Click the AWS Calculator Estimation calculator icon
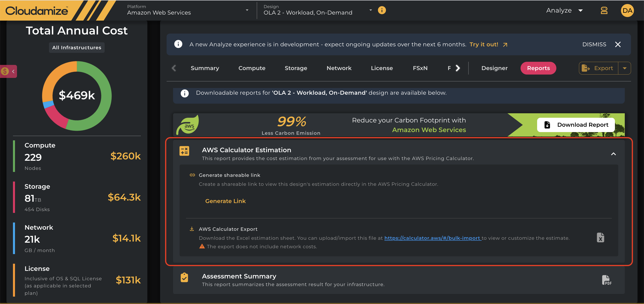The height and width of the screenshot is (304, 644). [184, 151]
